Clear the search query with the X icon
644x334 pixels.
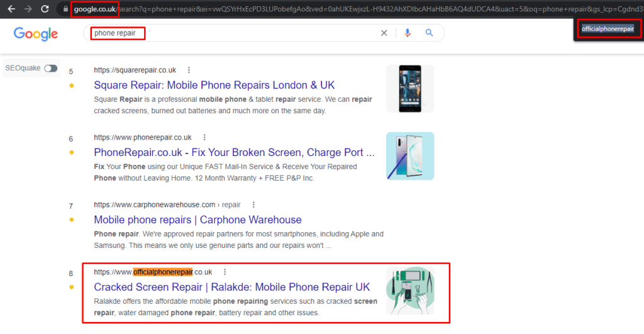(x=384, y=33)
